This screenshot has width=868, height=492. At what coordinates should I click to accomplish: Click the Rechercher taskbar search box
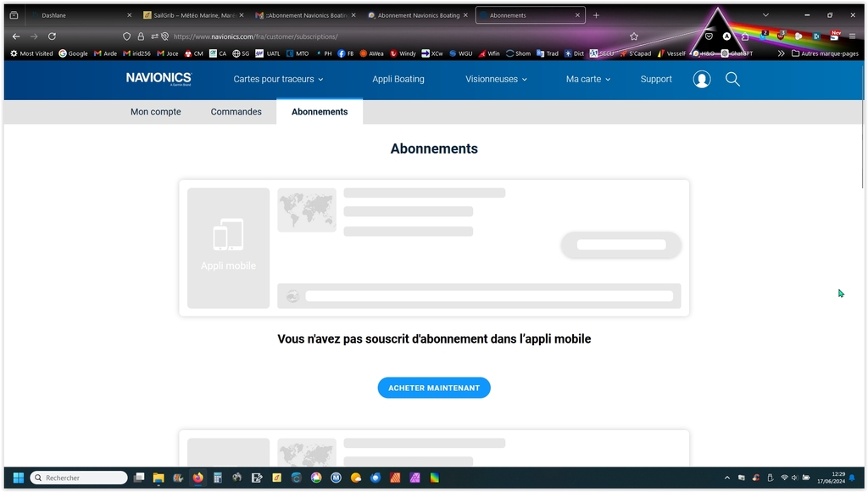(x=79, y=478)
